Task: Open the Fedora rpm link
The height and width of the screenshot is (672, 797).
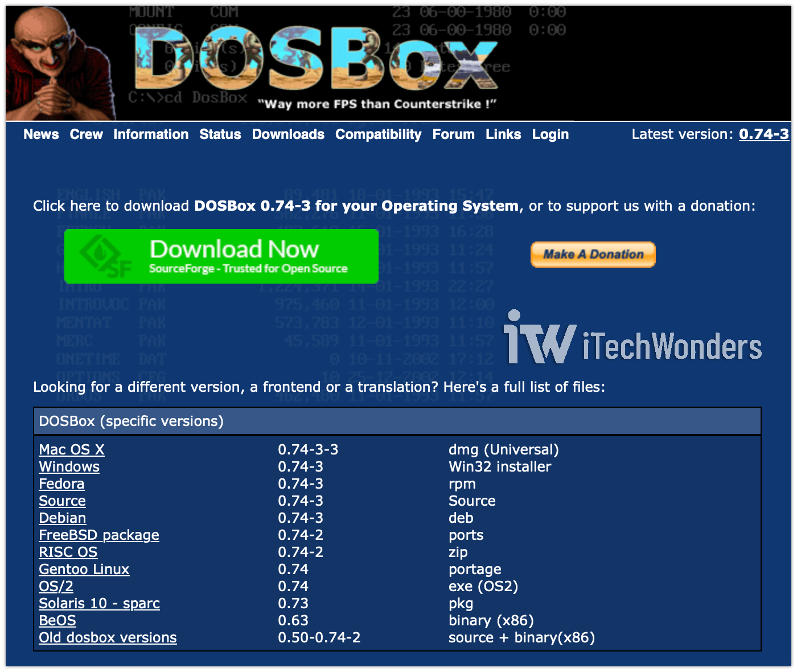Action: point(61,483)
